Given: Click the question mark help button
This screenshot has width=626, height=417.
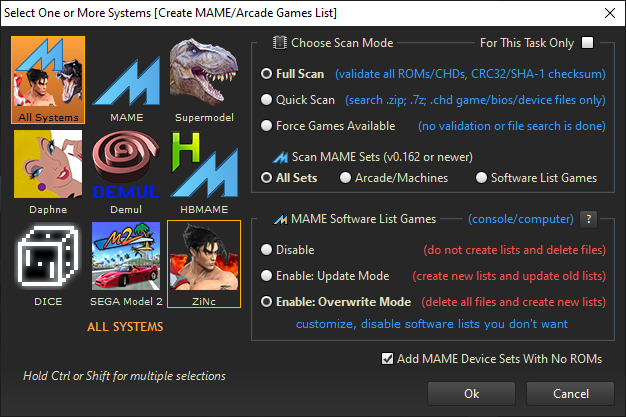Looking at the screenshot, I should click(x=590, y=219).
